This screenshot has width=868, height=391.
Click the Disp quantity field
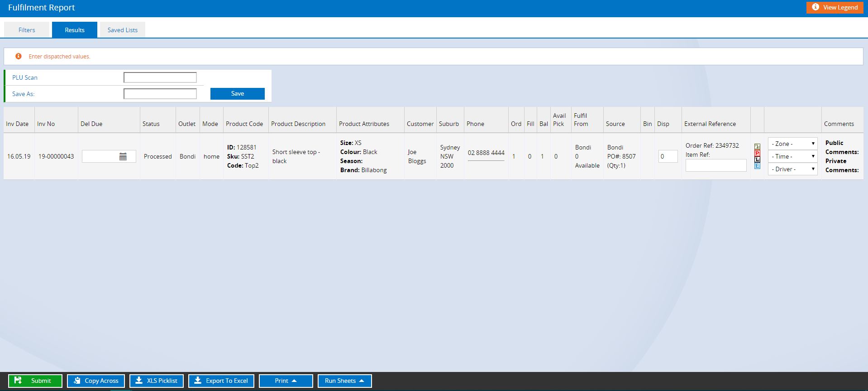(x=668, y=156)
